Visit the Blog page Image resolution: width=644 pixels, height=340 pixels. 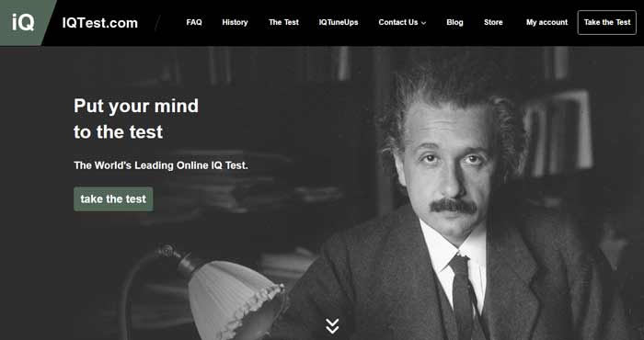pos(454,23)
